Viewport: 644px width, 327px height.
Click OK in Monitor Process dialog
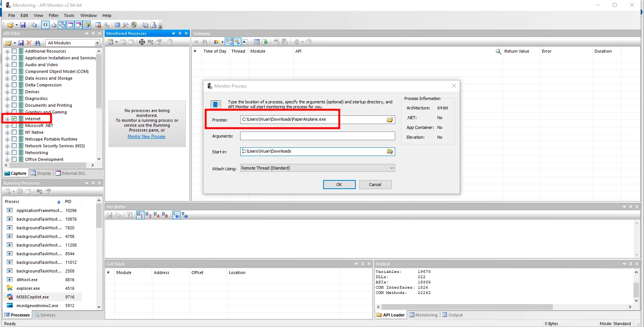point(339,185)
